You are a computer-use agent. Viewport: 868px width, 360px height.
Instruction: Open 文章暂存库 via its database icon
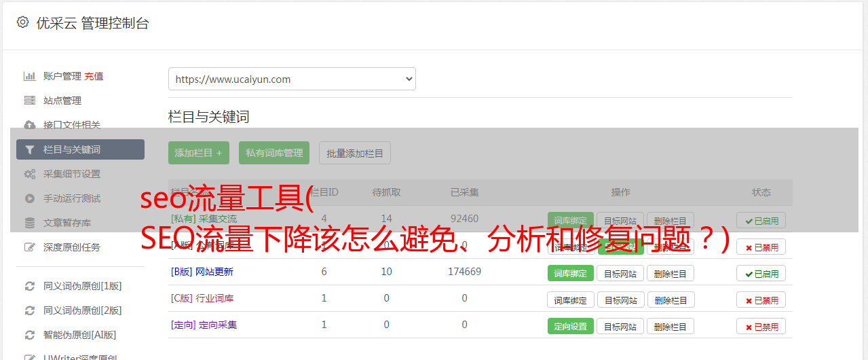pyautogui.click(x=30, y=223)
